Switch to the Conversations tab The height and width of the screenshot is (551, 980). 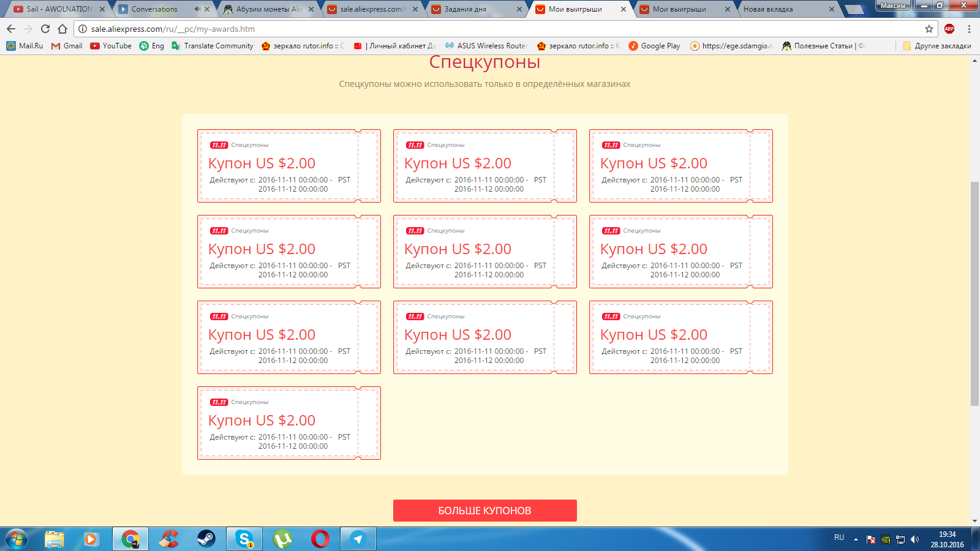pyautogui.click(x=154, y=9)
